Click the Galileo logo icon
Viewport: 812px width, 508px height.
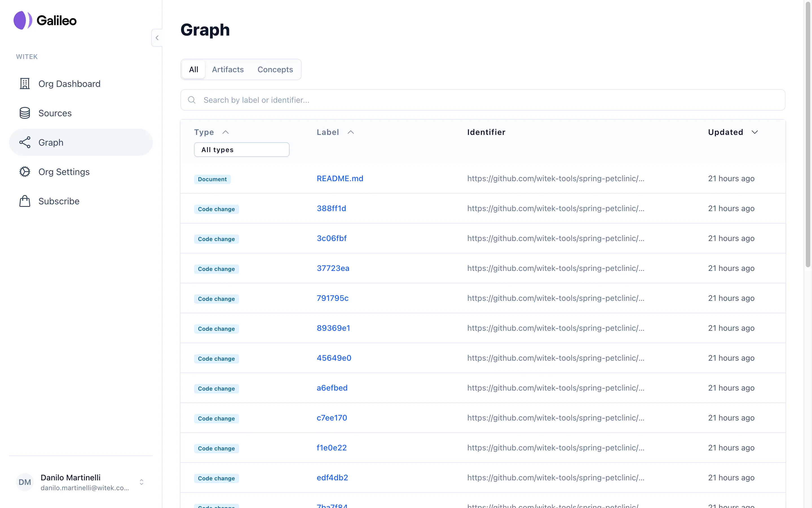[23, 20]
